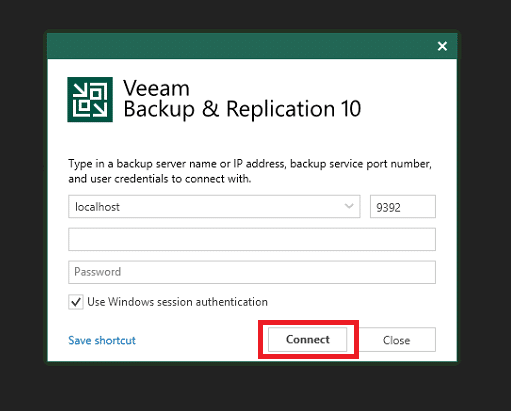Click the 'Veeam' heading word
Image resolution: width=512 pixels, height=411 pixels.
(x=156, y=88)
